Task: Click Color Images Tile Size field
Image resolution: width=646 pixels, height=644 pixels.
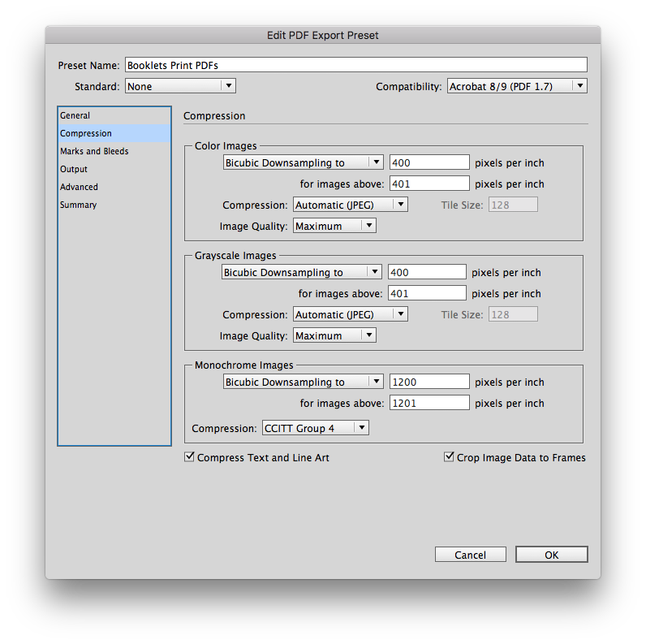Action: 513,205
